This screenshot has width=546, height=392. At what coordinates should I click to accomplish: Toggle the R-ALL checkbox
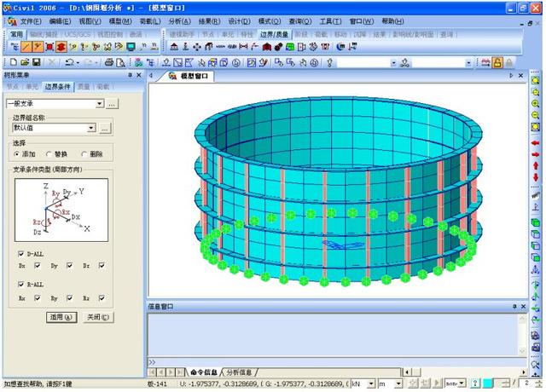tap(21, 285)
